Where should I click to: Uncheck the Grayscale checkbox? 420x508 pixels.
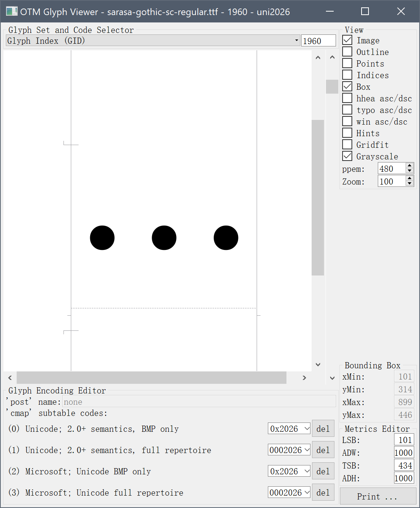click(x=347, y=156)
